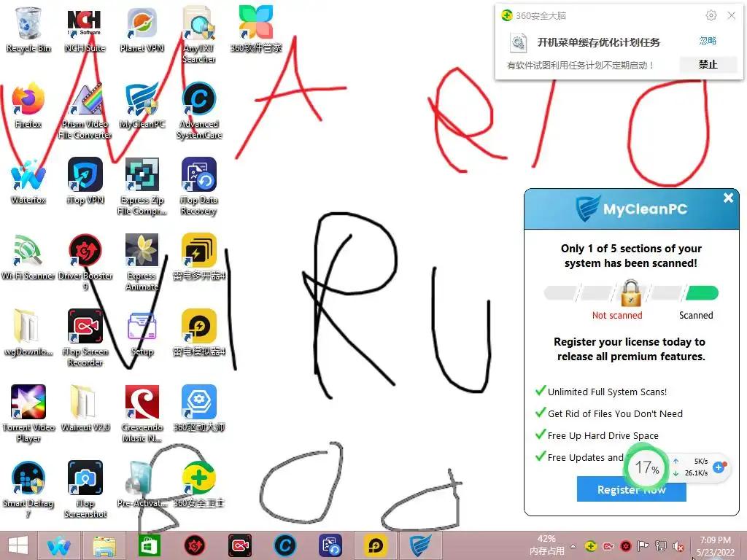Viewport: 747px width, 560px height.
Task: Open the Pre-Activat... desktop icon
Action: pos(142,484)
